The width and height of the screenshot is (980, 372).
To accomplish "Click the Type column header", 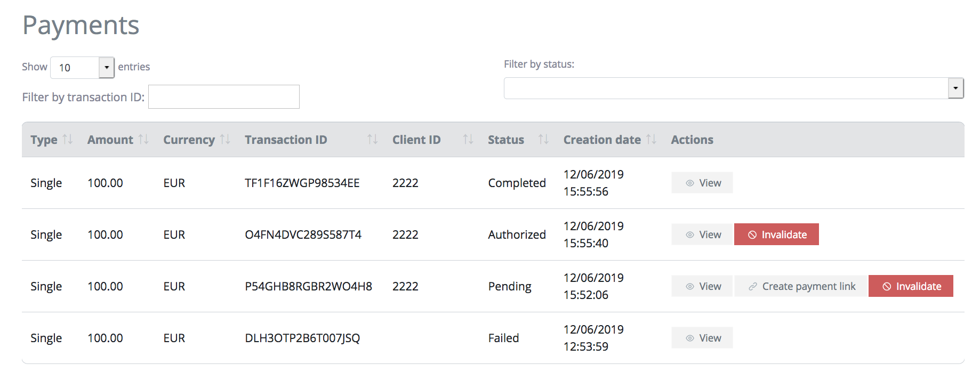I will click(x=44, y=140).
